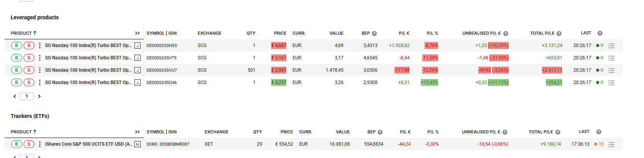Click the Buy button for DE000SX53HS5 turbo
Image resolution: width=644 pixels, height=158 pixels.
[x=17, y=45]
